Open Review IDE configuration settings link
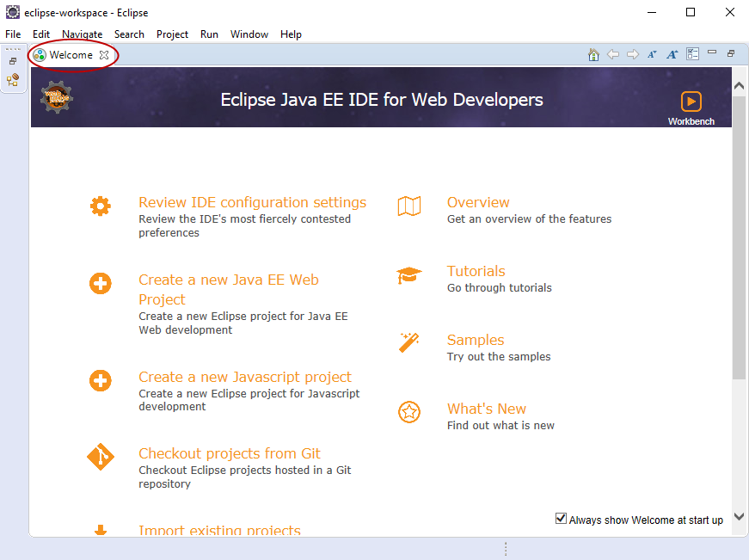Viewport: 749px width, 560px height. (252, 202)
